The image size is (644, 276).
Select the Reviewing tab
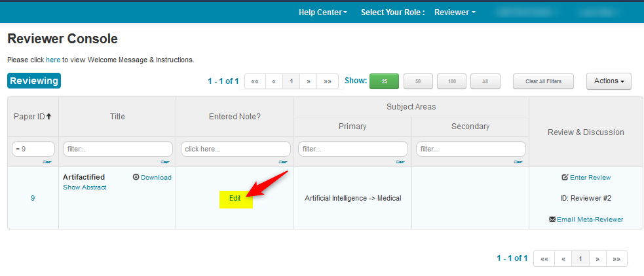[x=34, y=81]
